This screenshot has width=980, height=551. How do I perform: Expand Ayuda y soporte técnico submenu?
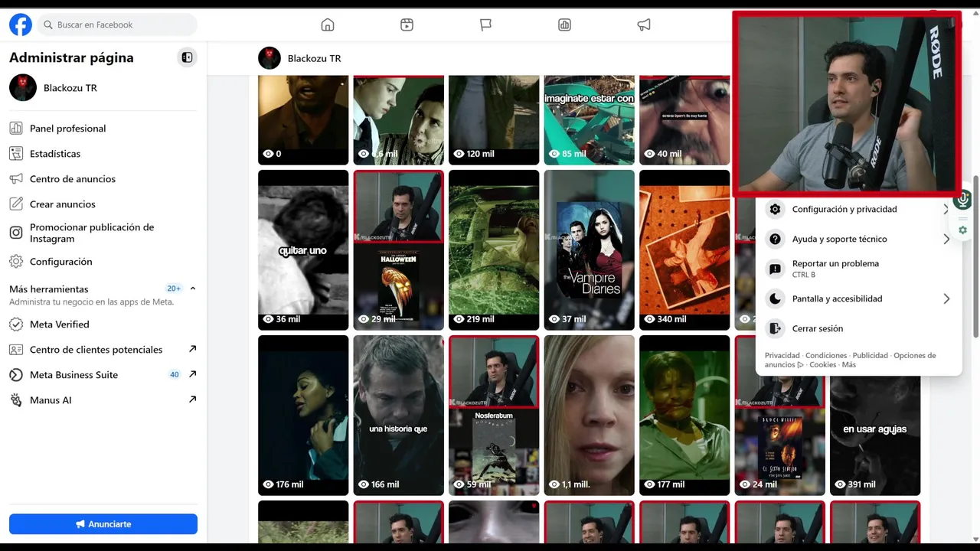pyautogui.click(x=946, y=239)
